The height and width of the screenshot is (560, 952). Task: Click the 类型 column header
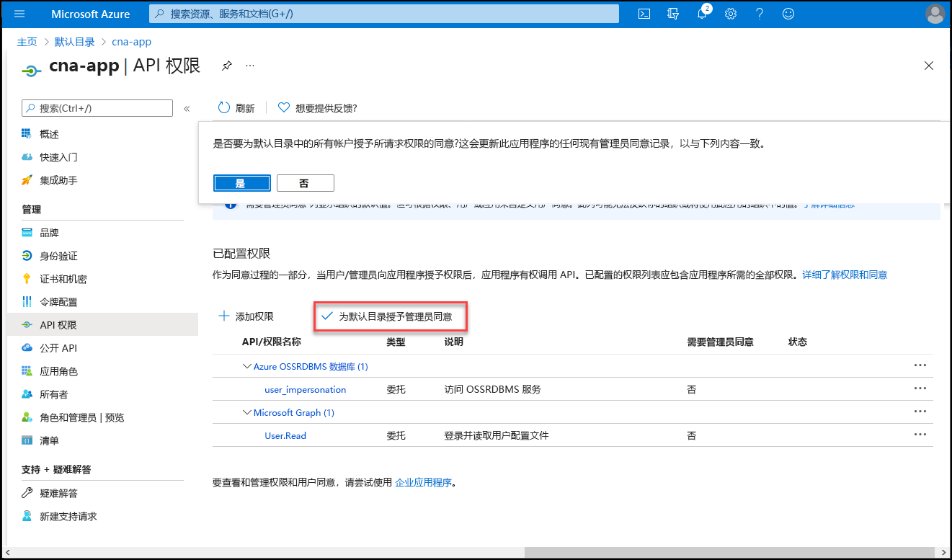click(x=396, y=342)
